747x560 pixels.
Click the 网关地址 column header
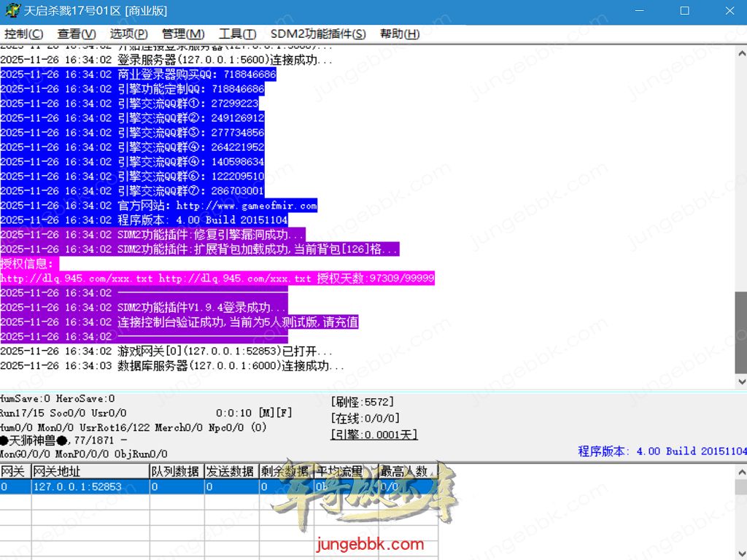(89, 471)
